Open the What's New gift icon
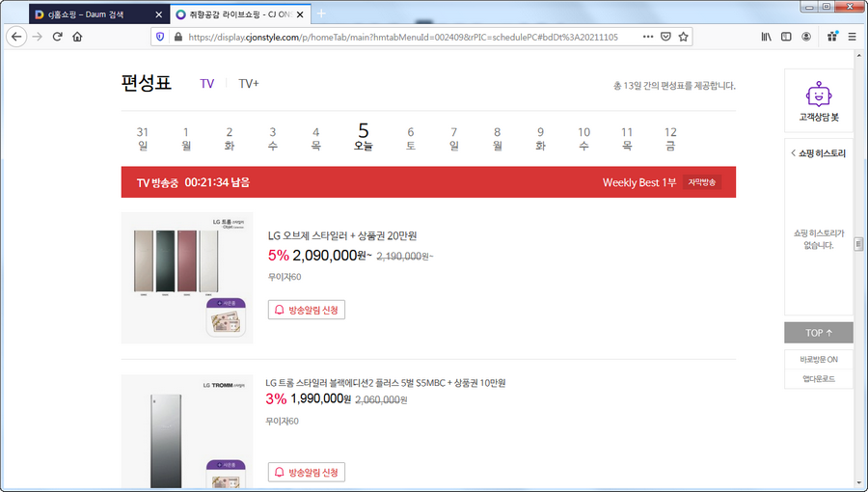 (832, 37)
